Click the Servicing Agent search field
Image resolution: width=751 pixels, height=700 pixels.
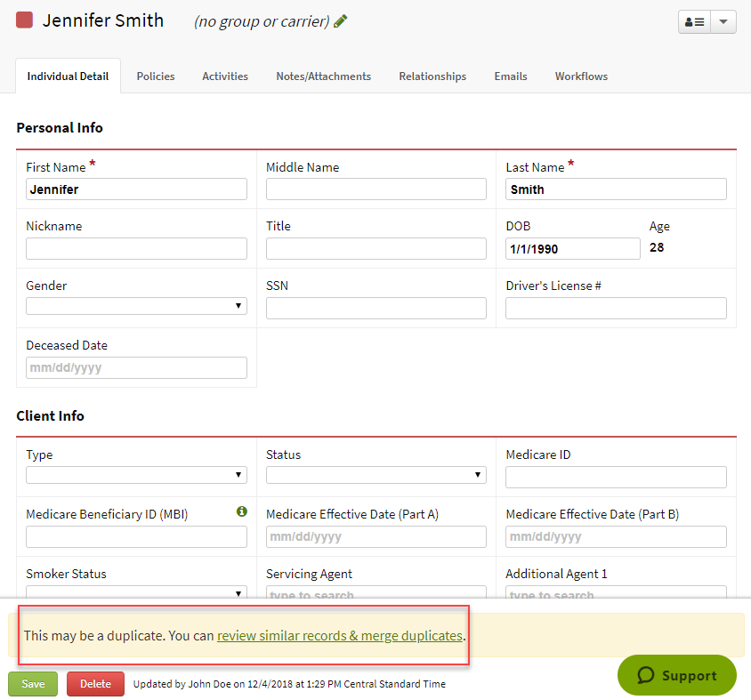(x=376, y=592)
